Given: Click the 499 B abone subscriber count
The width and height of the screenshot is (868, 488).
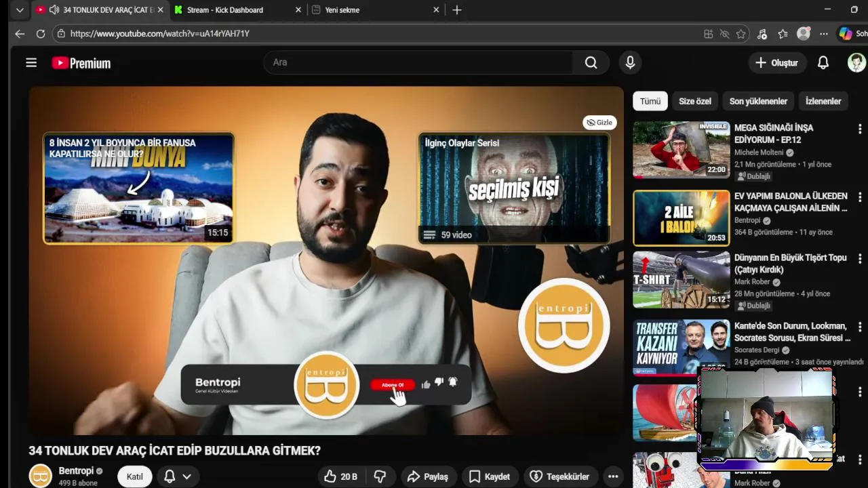Looking at the screenshot, I should click(x=78, y=483).
